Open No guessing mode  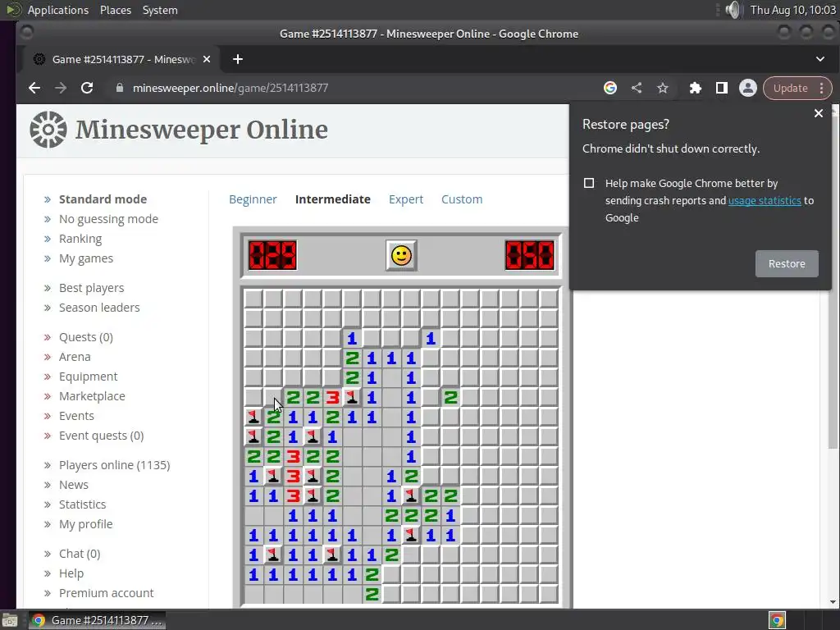108,219
